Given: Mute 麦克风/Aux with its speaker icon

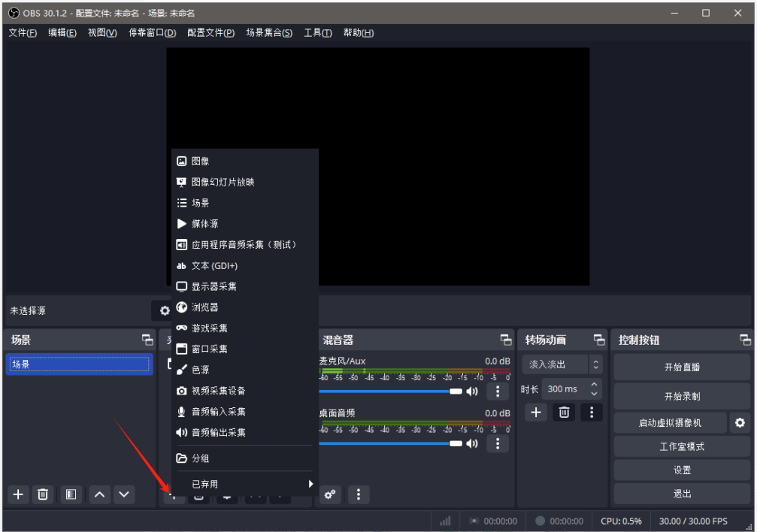Looking at the screenshot, I should click(x=473, y=391).
